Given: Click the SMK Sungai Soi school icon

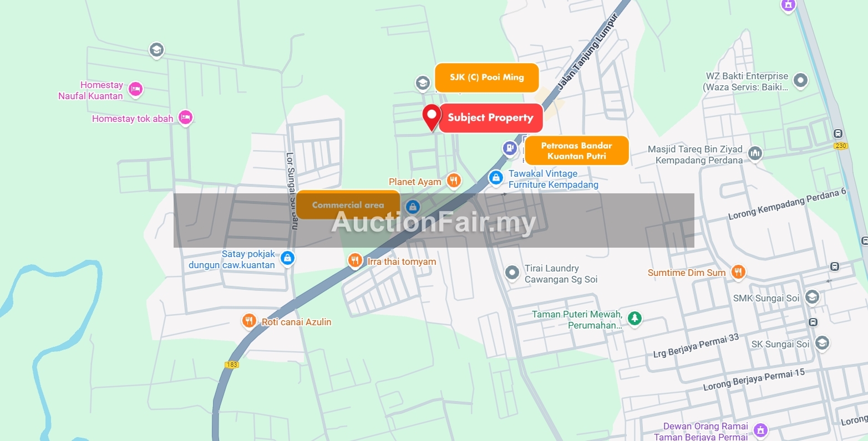Looking at the screenshot, I should pos(812,297).
